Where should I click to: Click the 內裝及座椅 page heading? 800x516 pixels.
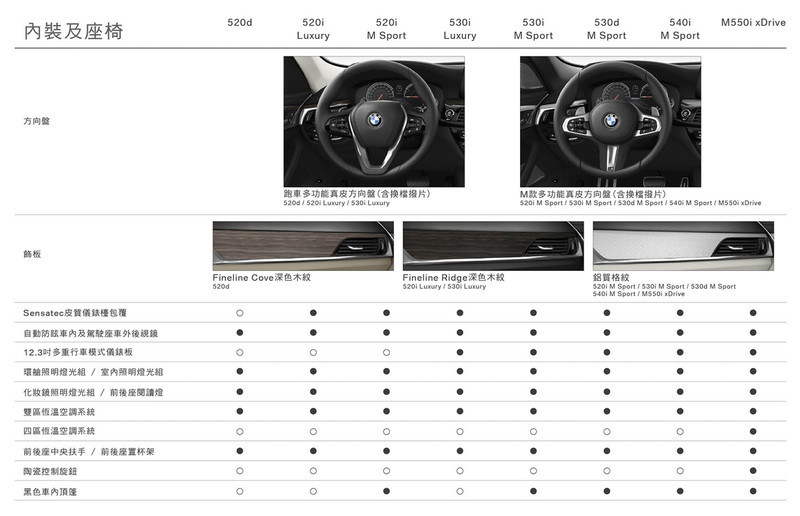click(x=73, y=31)
